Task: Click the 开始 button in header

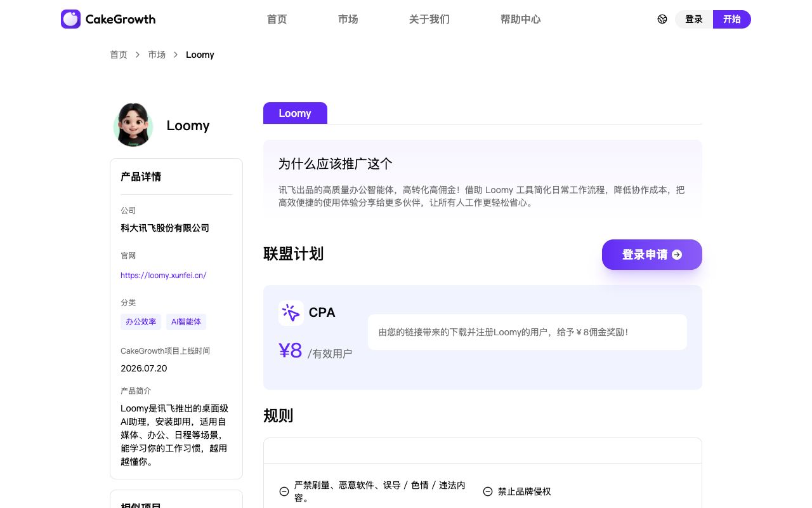Action: 732,19
